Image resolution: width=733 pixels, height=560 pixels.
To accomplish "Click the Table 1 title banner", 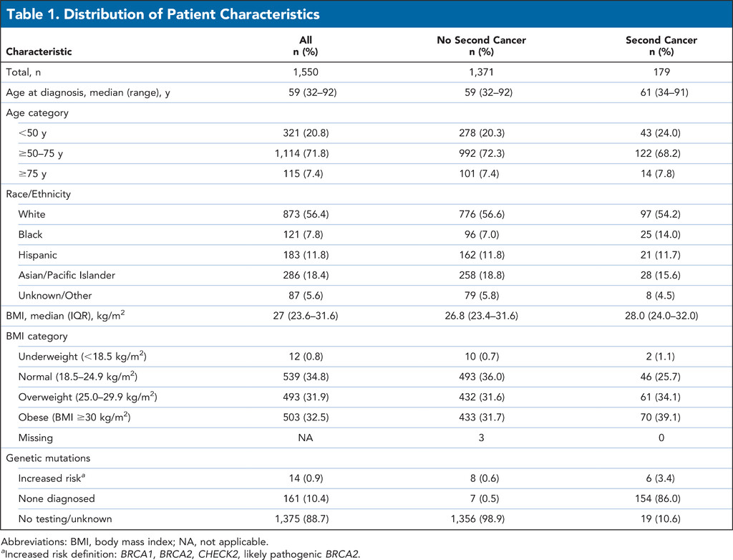I will 162,14.
